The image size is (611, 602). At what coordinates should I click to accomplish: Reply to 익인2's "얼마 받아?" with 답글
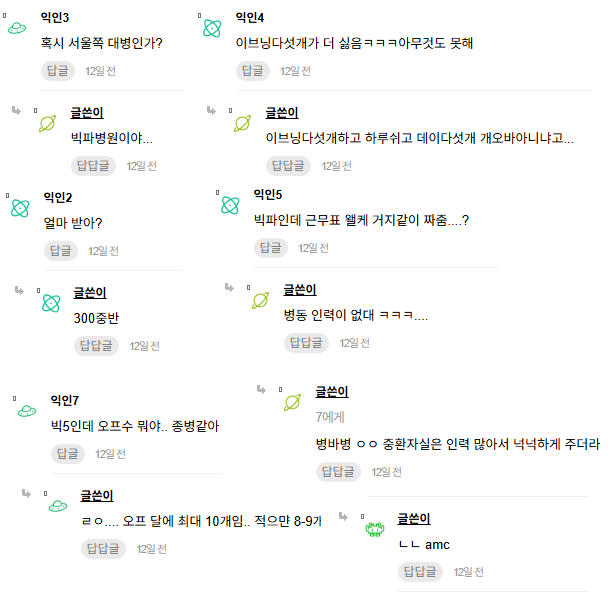tap(59, 250)
